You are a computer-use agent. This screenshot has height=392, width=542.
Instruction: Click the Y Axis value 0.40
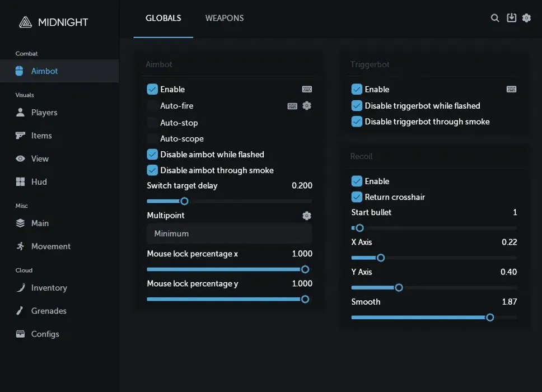(x=508, y=272)
